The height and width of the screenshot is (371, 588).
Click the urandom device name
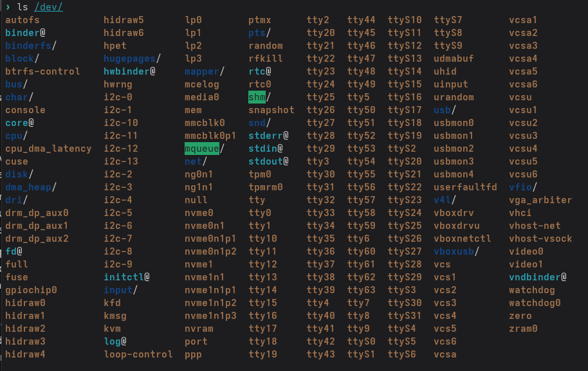pyautogui.click(x=454, y=97)
